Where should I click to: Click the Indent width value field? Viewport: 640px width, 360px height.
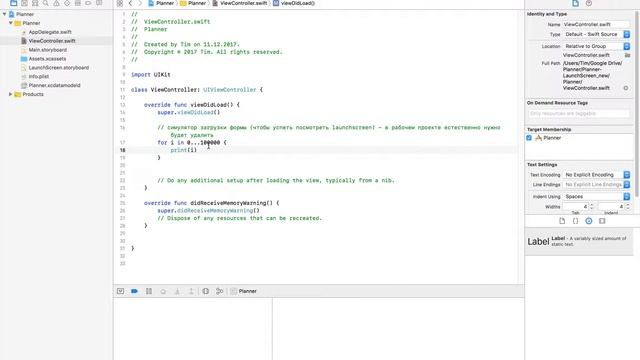[611, 207]
